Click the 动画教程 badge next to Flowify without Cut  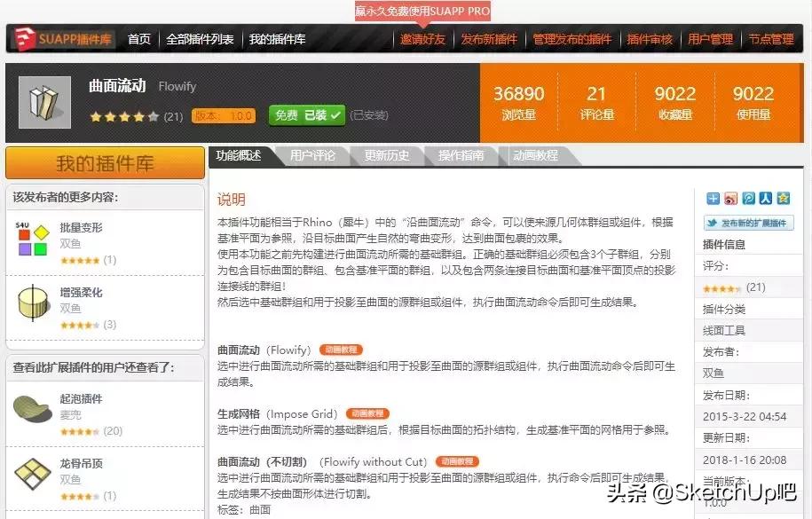point(457,461)
